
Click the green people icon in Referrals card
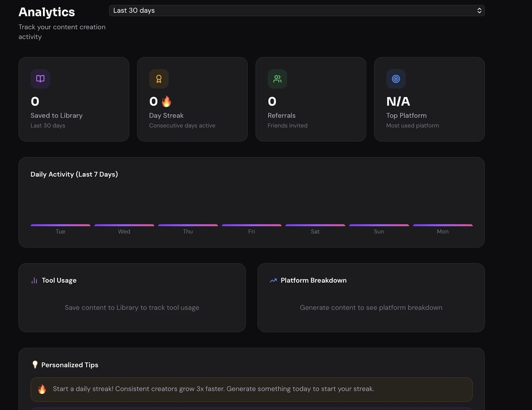tap(277, 79)
